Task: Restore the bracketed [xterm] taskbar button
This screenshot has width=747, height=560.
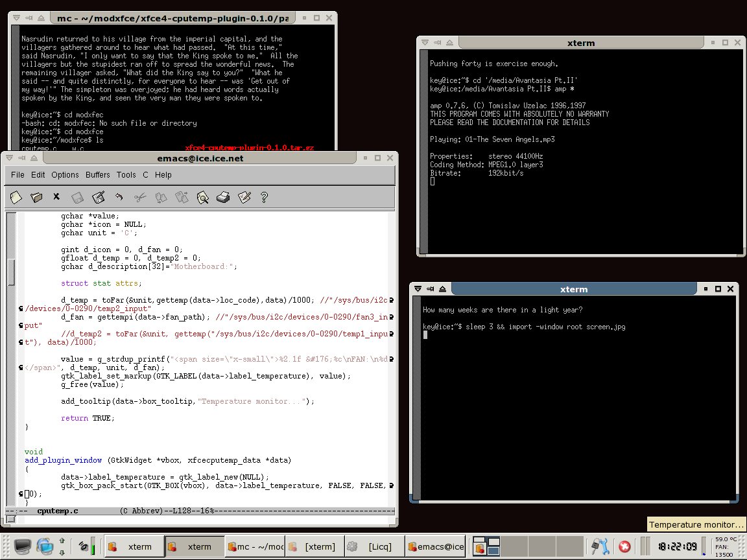Action: click(314, 546)
